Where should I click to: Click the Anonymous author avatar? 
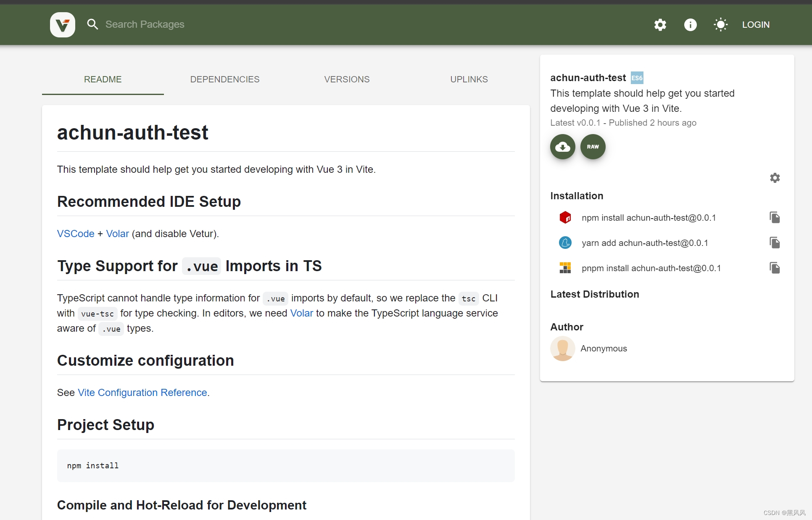(563, 348)
